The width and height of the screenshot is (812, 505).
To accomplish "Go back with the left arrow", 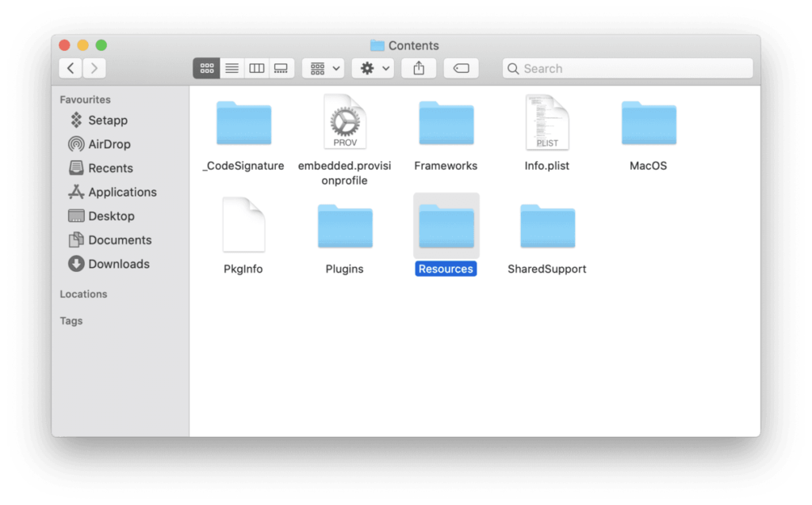I will point(71,68).
